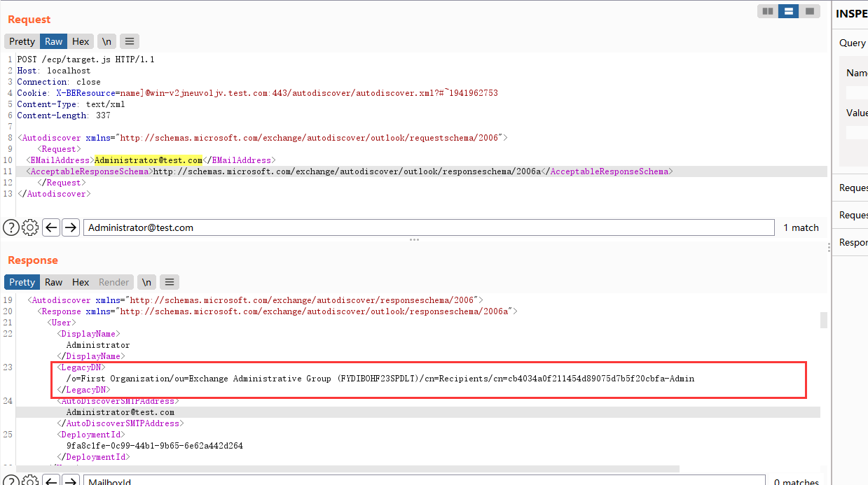The image size is (868, 485).
Task: Click the Response panel title
Action: [33, 260]
